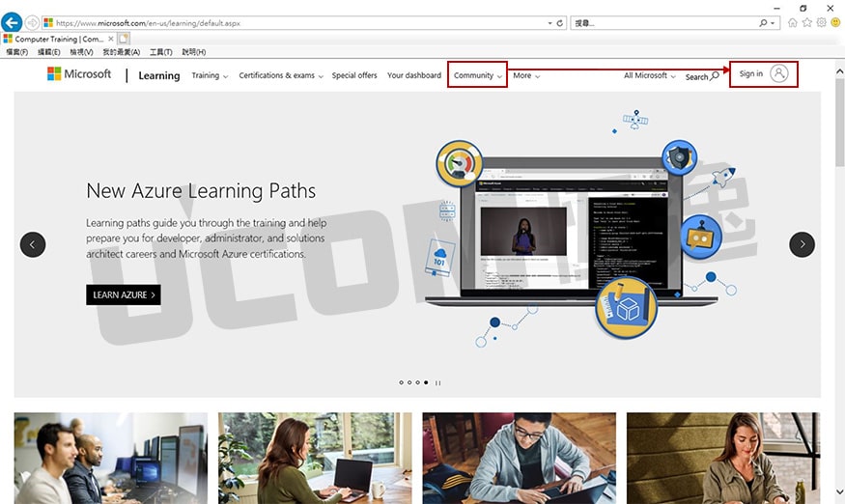Expand Certifications & exams dropdown
The height and width of the screenshot is (504, 845).
281,75
